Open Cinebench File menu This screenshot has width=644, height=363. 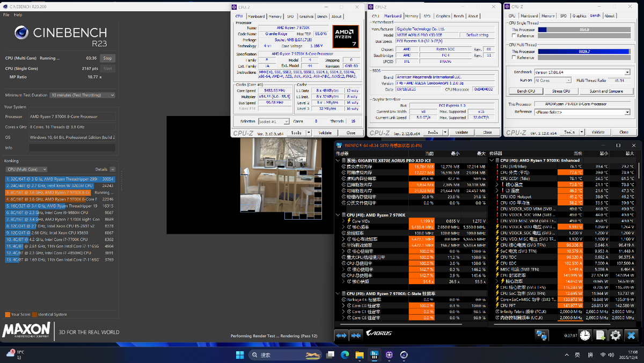(x=6, y=15)
